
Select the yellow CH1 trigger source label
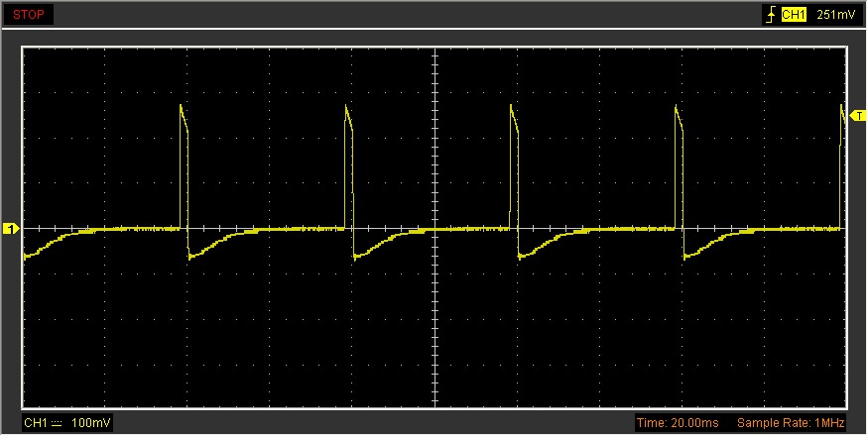(794, 15)
